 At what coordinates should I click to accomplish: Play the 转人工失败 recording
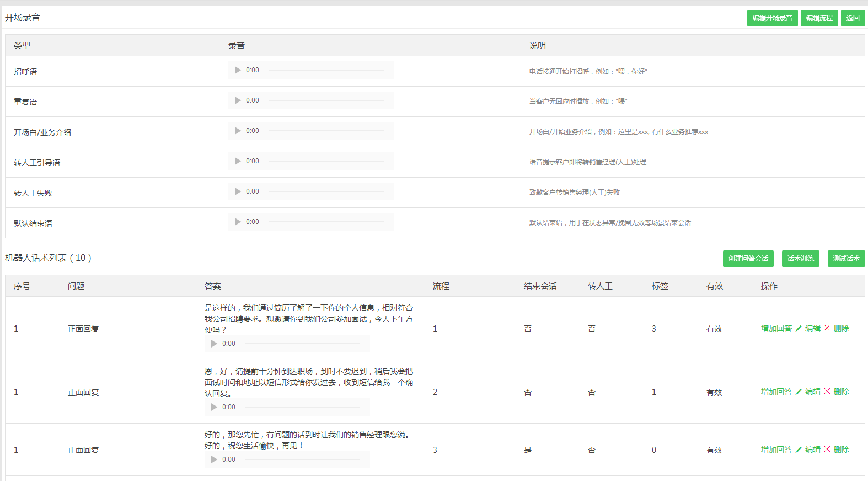238,191
